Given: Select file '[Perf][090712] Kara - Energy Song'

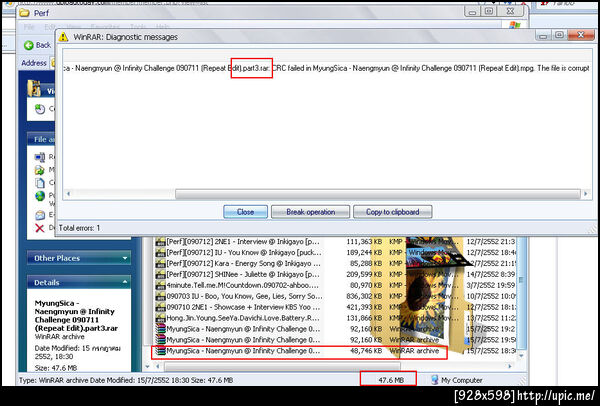Looking at the screenshot, I should (244, 264).
